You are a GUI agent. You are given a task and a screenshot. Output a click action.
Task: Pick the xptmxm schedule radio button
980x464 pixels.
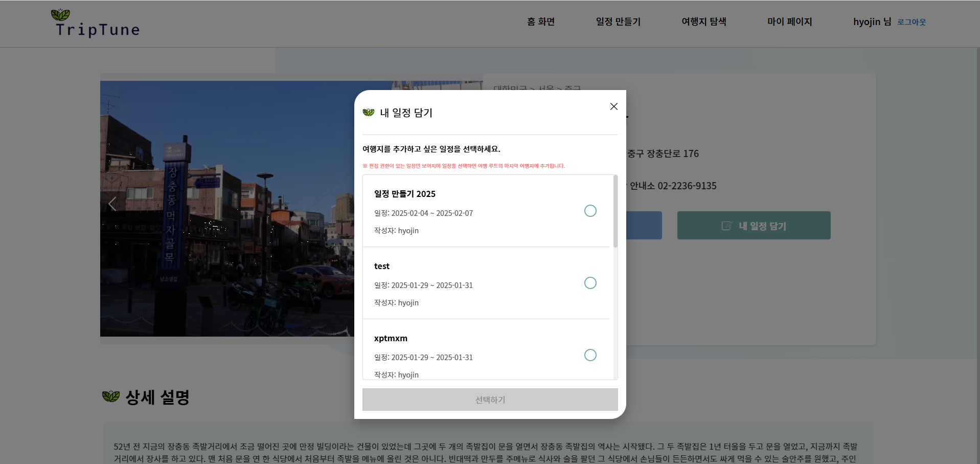(590, 355)
